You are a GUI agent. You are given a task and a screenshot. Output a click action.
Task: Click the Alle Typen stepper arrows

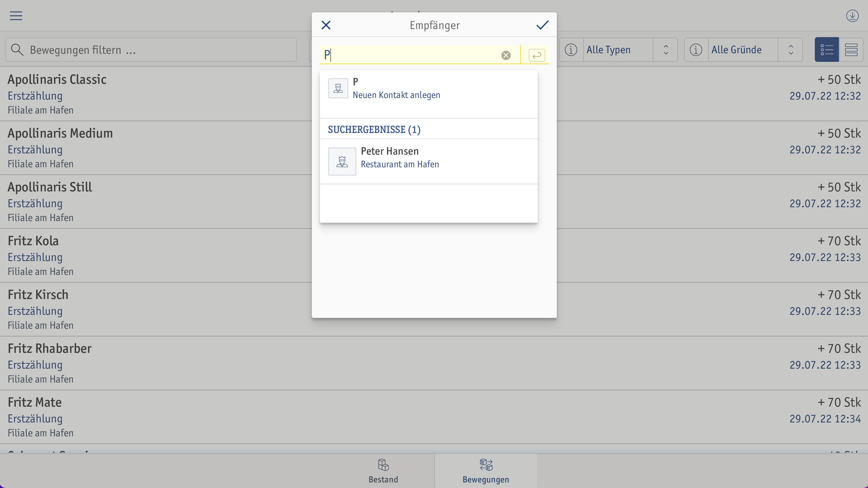(x=665, y=50)
